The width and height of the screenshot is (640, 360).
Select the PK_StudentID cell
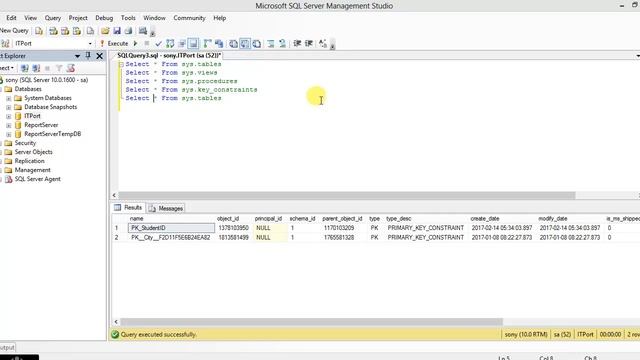coord(171,228)
